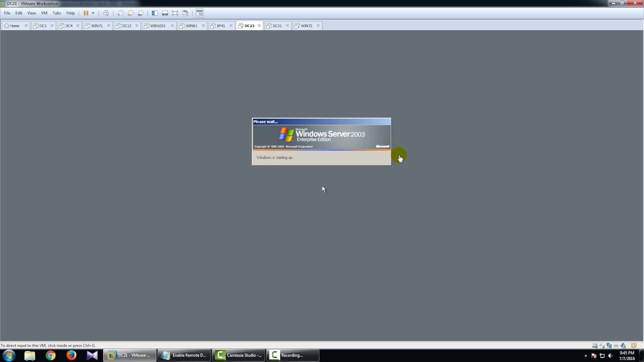This screenshot has height=362, width=644.
Task: Click the Suspend (pause) VM button
Action: coord(86,13)
